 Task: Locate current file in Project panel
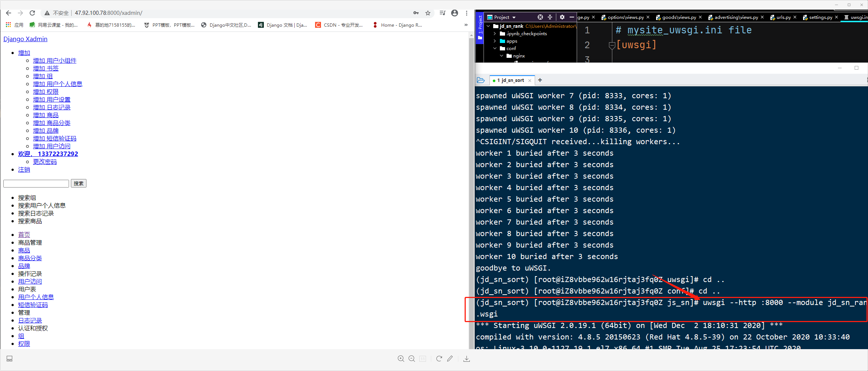(x=540, y=17)
